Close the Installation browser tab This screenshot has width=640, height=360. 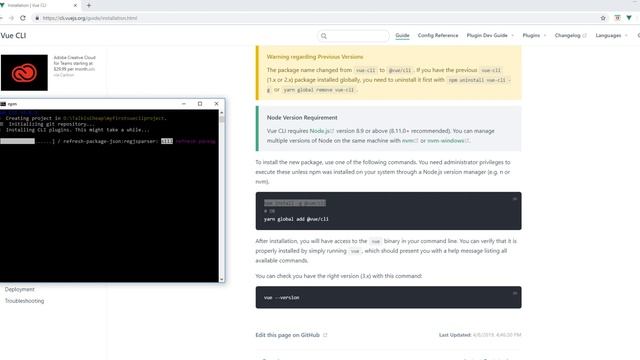tap(75, 5)
